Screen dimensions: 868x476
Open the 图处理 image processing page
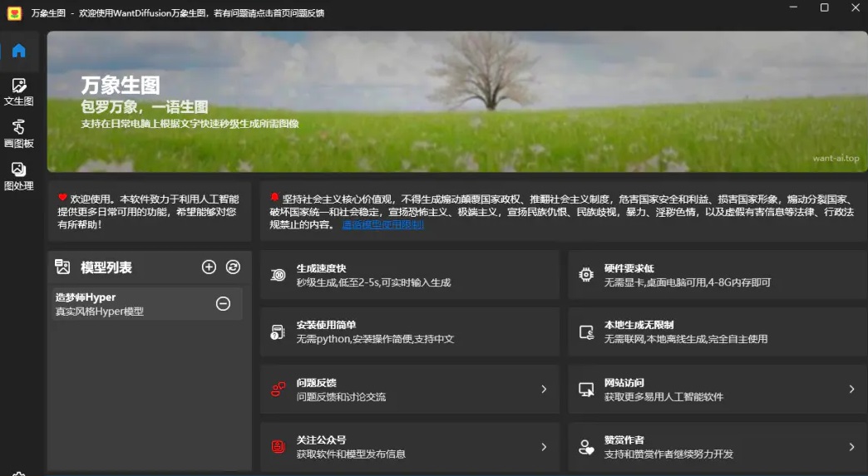tap(18, 176)
